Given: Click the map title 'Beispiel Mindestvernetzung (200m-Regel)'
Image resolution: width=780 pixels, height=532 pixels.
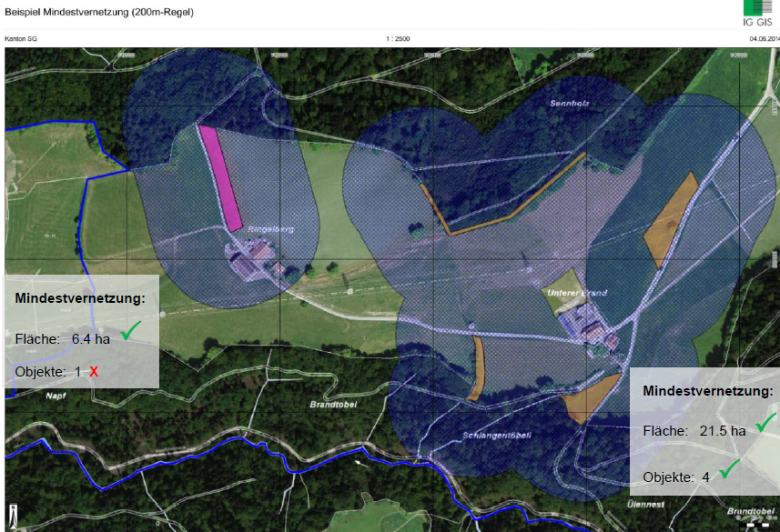Looking at the screenshot, I should coord(97,13).
